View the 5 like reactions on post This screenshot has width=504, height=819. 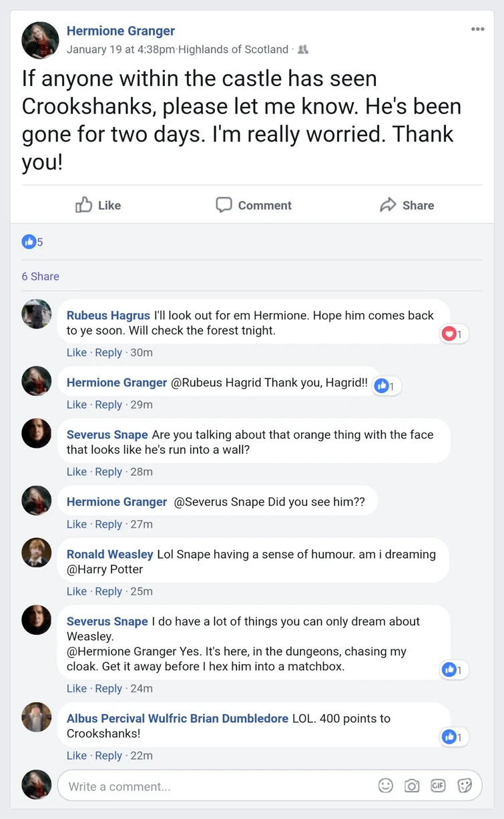[x=32, y=242]
